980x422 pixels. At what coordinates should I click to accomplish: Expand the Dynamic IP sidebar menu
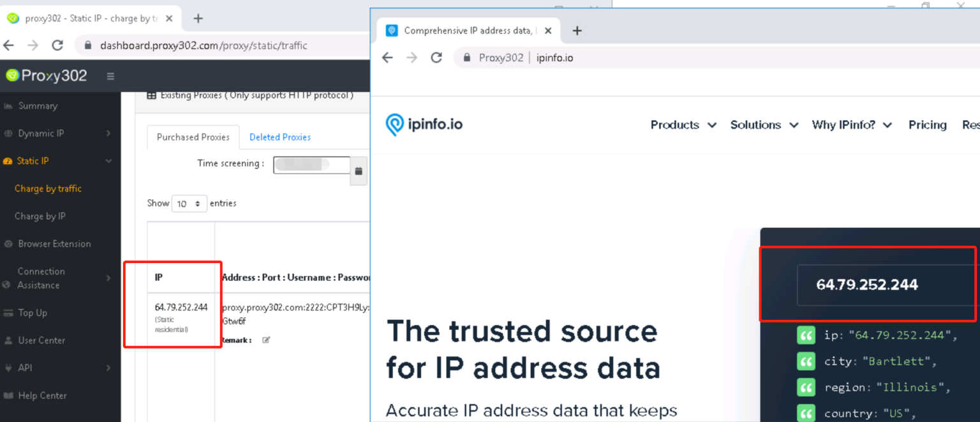pos(57,133)
